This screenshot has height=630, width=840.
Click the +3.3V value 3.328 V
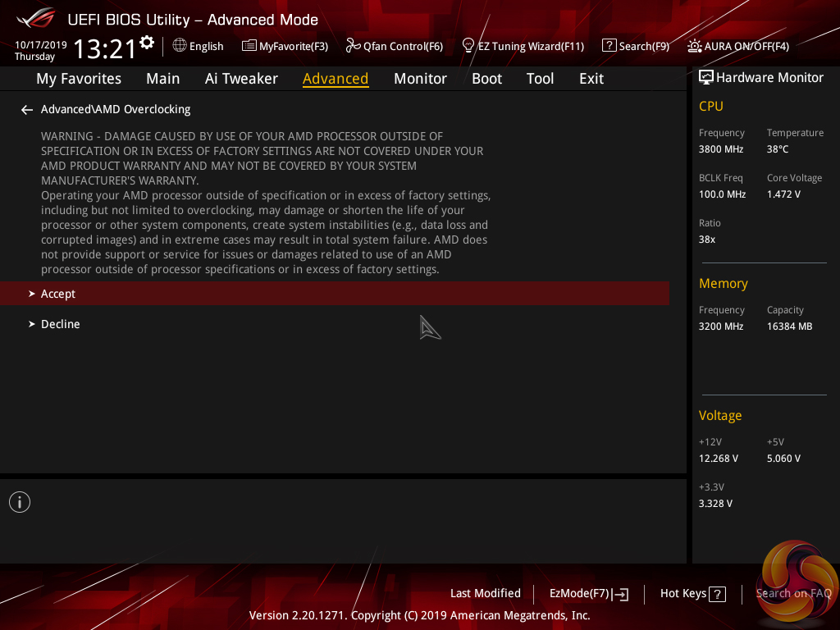pos(715,504)
